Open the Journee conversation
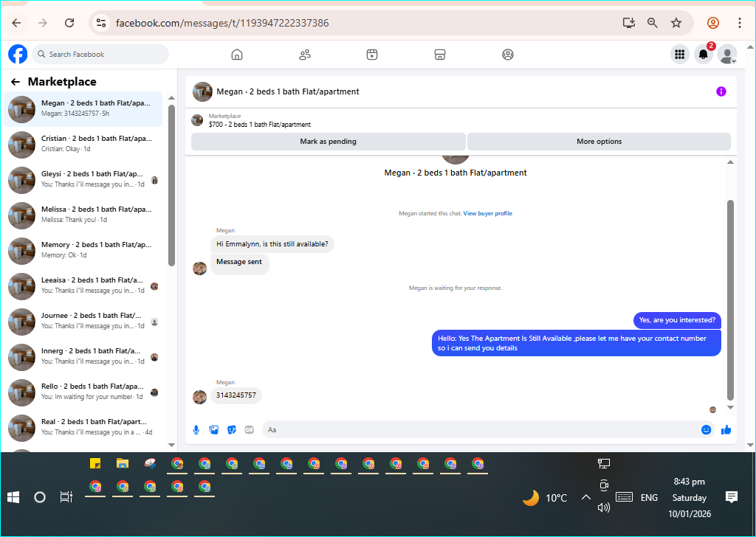The height and width of the screenshot is (537, 756). 83,322
